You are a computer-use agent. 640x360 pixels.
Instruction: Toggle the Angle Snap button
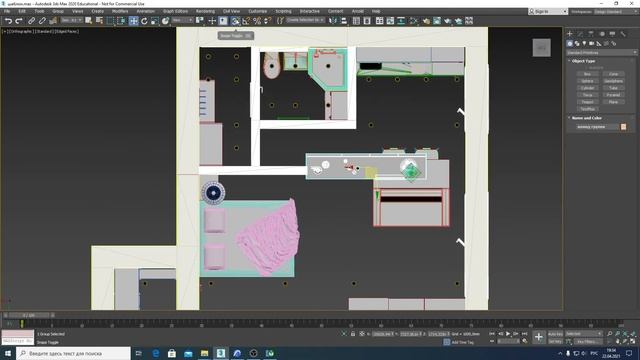click(x=246, y=21)
